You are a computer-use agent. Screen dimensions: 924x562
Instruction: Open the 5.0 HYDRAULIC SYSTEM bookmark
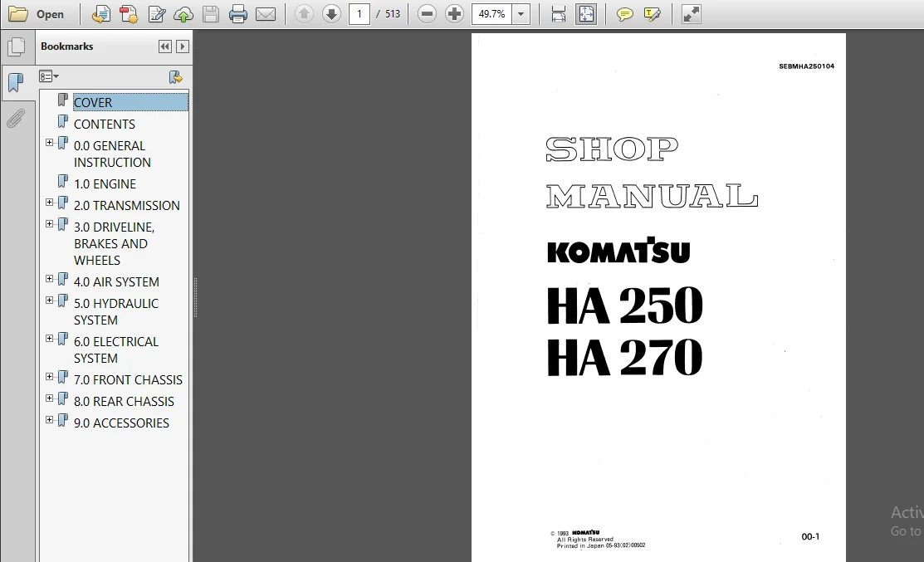pyautogui.click(x=116, y=311)
